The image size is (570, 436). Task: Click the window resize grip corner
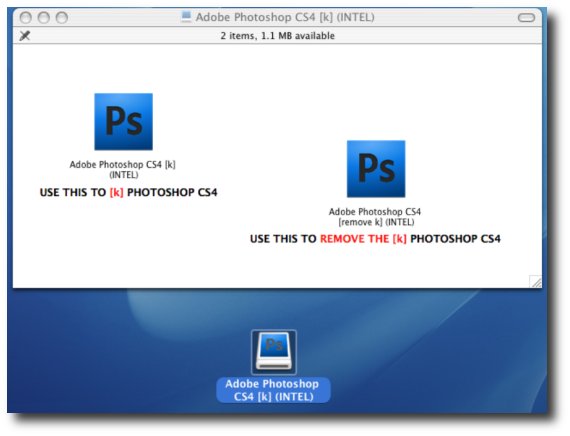535,281
